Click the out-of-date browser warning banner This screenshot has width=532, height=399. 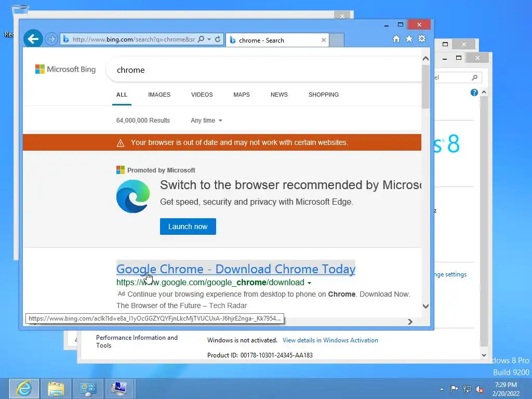(222, 142)
